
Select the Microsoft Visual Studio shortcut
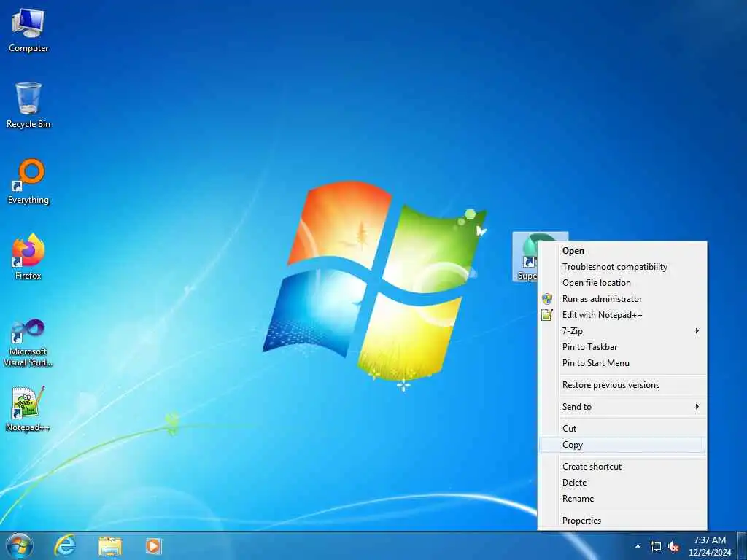28,343
